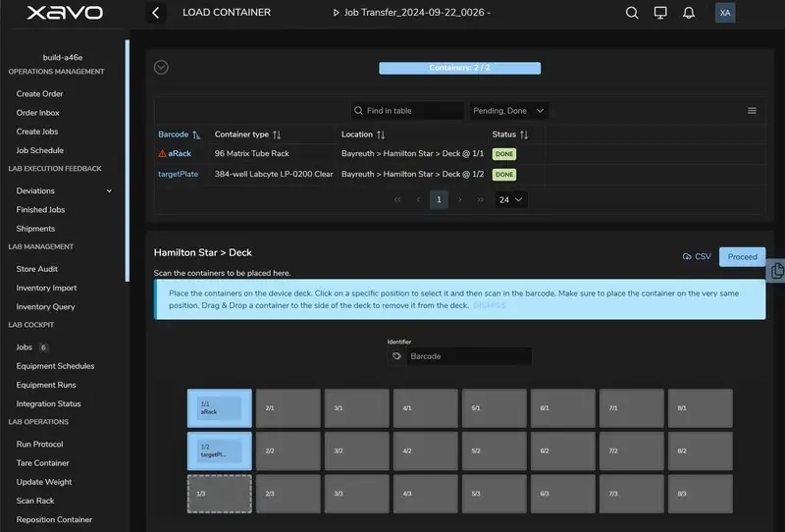Open the XA user avatar menu
The width and height of the screenshot is (785, 532).
coord(725,13)
